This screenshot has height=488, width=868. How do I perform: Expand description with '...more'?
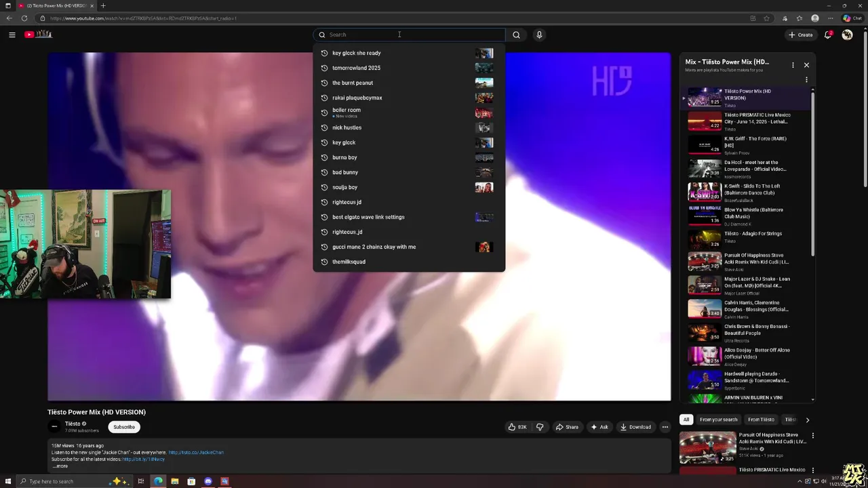click(x=60, y=466)
